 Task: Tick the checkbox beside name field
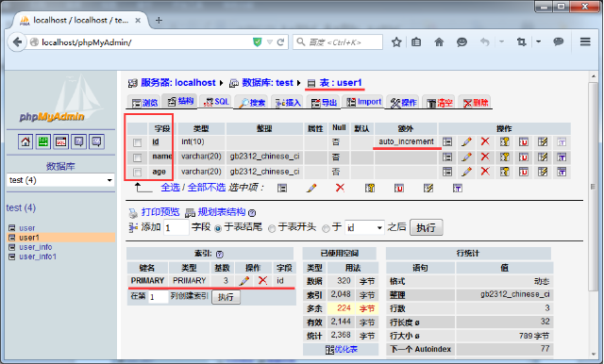point(137,157)
